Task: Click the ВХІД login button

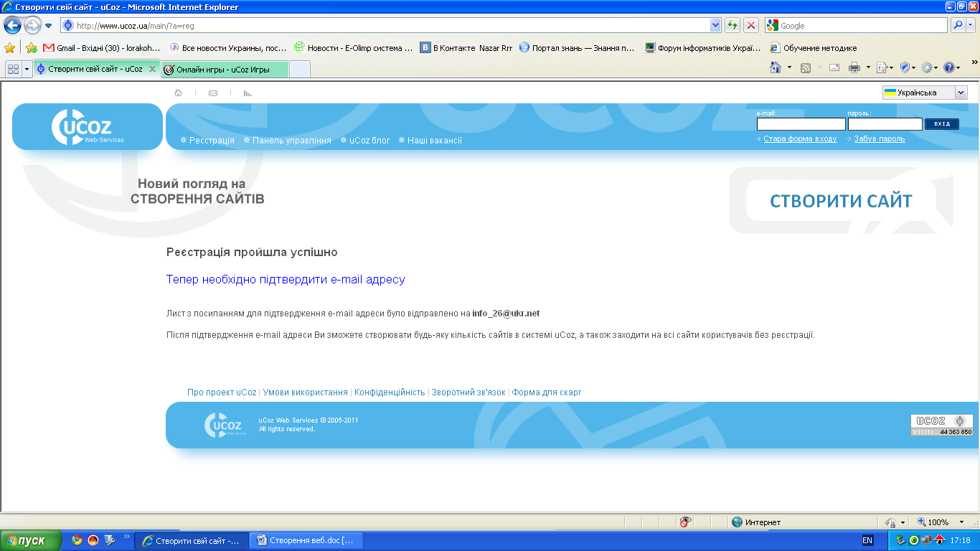Action: tap(942, 124)
